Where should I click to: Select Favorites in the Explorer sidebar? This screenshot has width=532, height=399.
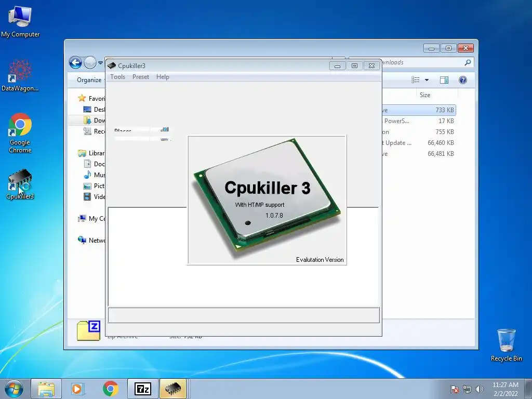(91, 98)
